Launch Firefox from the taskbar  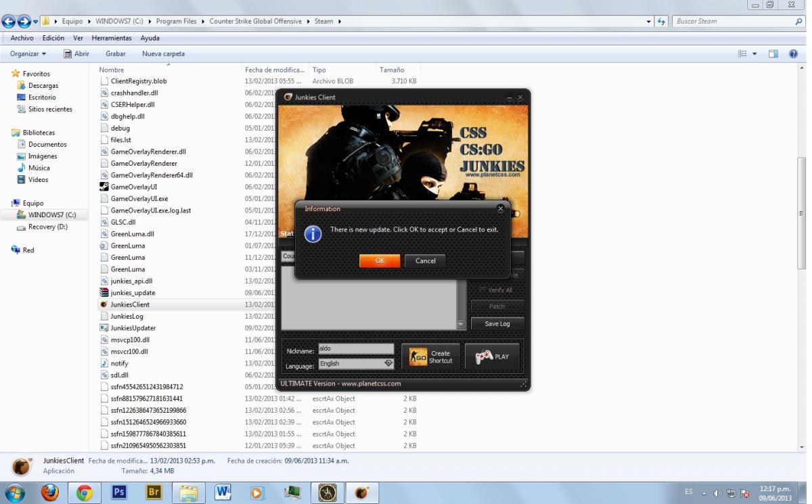pos(49,492)
